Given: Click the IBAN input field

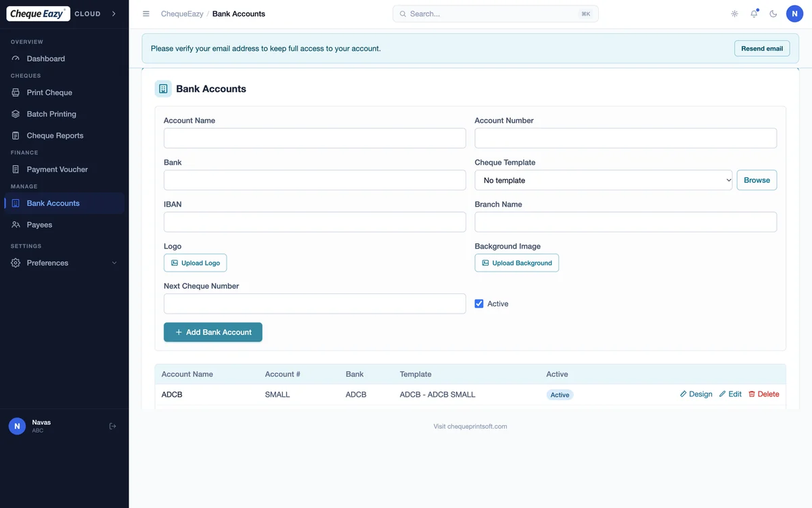Looking at the screenshot, I should point(315,222).
